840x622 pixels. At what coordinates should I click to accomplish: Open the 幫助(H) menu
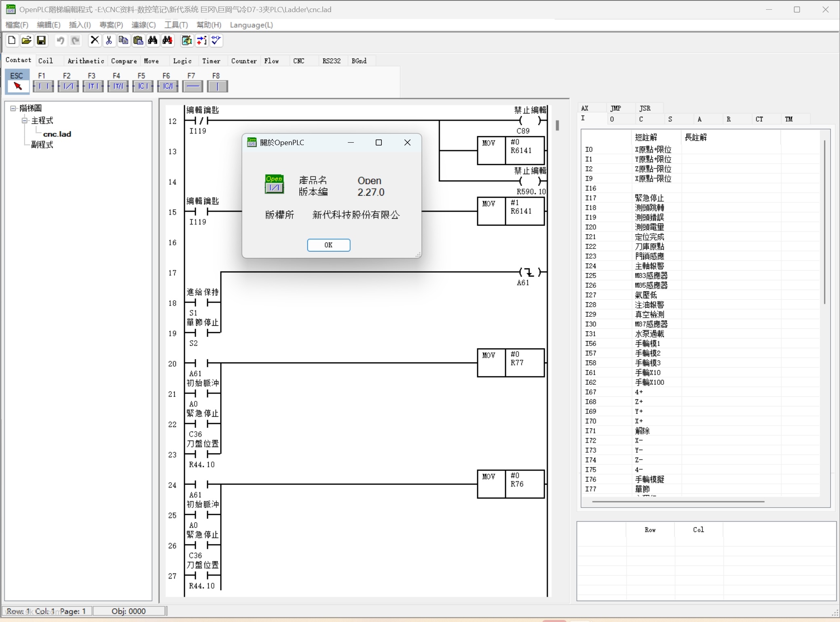[x=209, y=25]
